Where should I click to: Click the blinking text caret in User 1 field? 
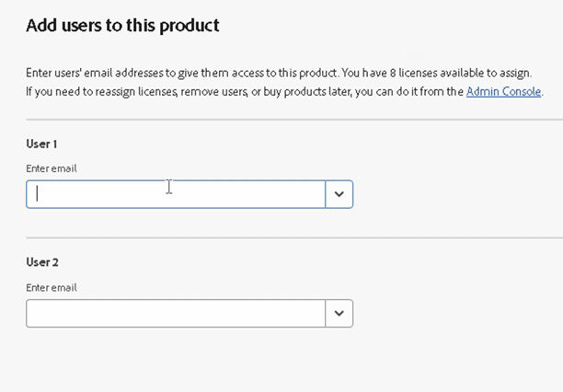(38, 194)
